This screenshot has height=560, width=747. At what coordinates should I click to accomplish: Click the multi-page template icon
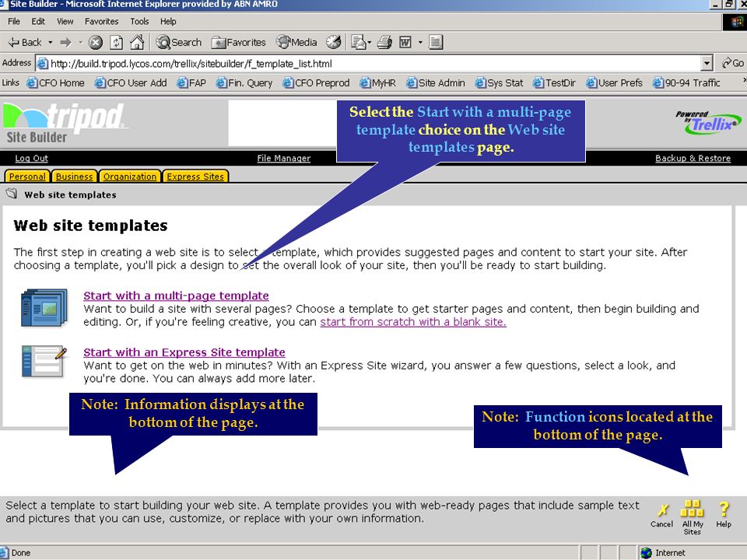(44, 308)
